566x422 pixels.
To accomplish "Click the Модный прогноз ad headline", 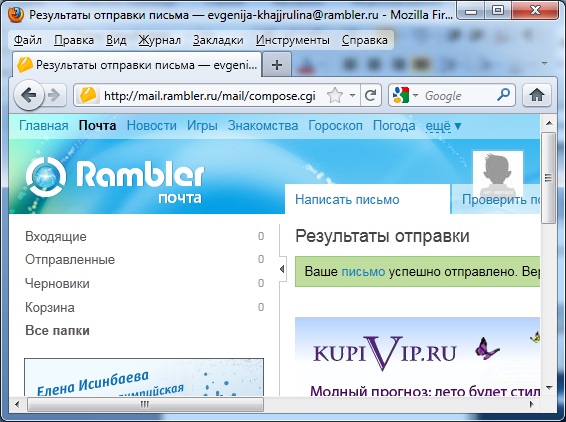I will point(425,391).
